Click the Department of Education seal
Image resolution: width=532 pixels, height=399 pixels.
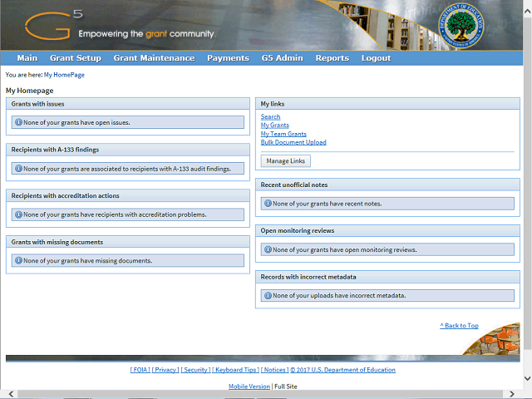coord(464,26)
